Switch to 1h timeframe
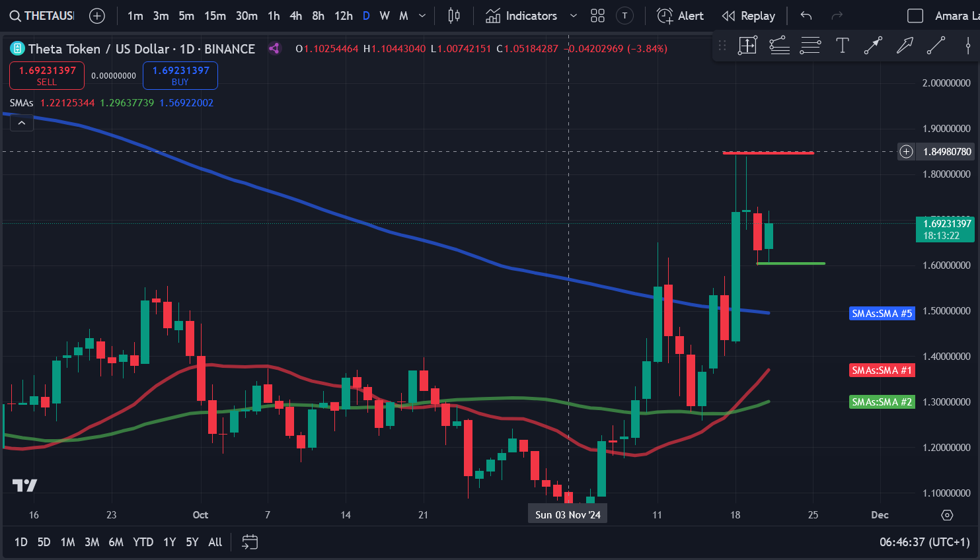 coord(274,16)
